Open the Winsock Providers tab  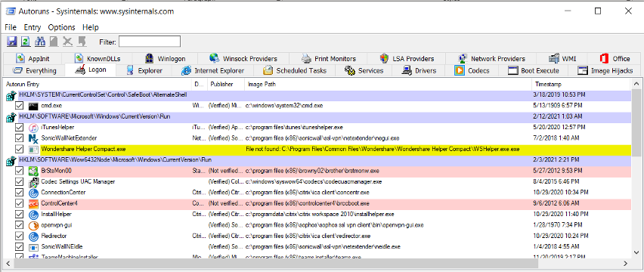(243, 59)
